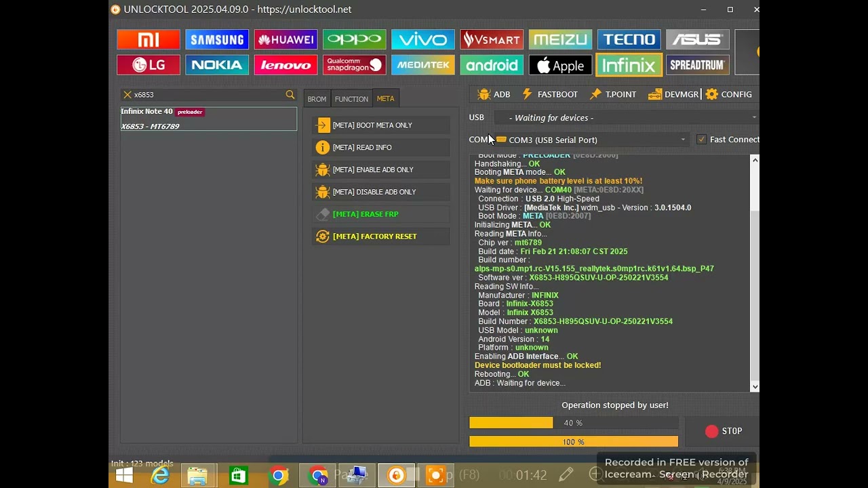868x488 pixels.
Task: Open the Windows Start button
Action: [x=124, y=476]
